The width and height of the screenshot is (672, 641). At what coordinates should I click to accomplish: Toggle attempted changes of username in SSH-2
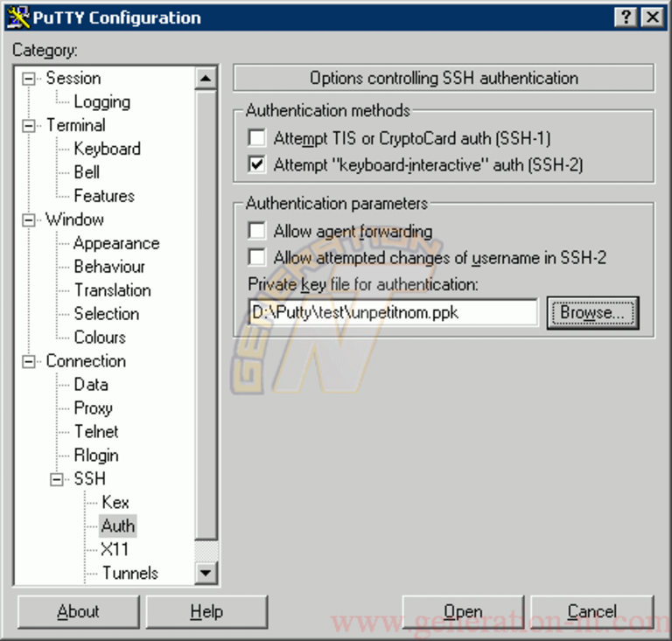[x=256, y=257]
